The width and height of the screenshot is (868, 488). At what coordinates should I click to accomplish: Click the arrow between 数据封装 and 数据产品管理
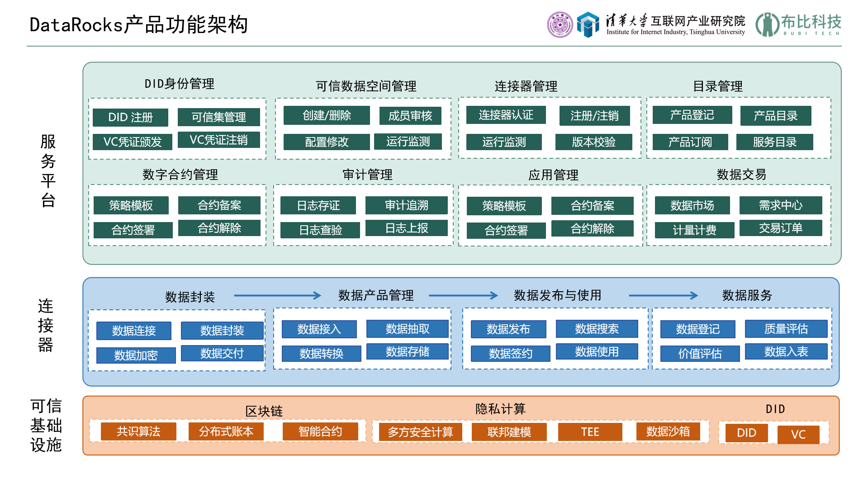[277, 296]
